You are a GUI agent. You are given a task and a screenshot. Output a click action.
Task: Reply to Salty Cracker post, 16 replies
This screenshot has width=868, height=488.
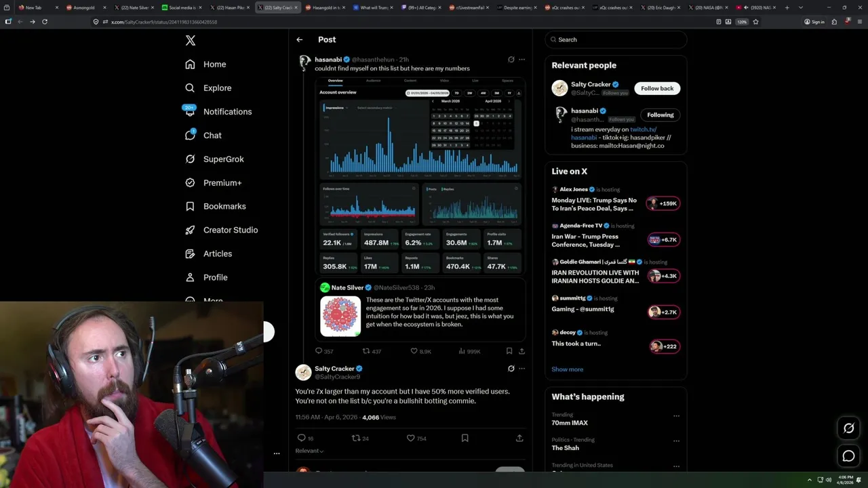pos(305,439)
